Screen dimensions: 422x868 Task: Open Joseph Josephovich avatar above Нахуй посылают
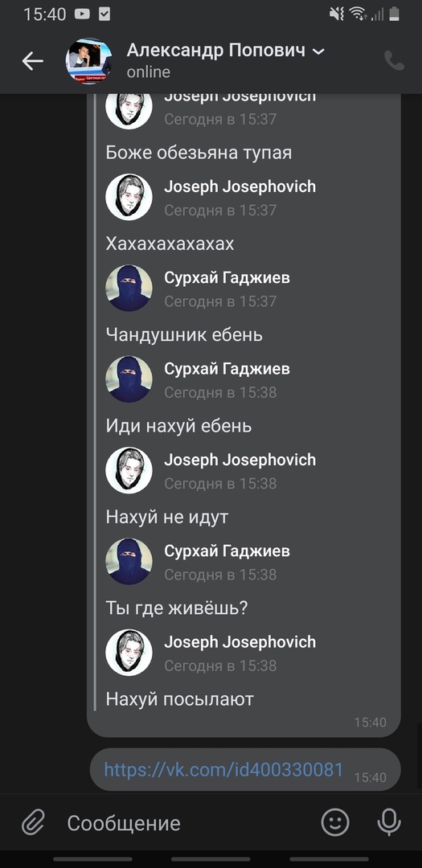[x=129, y=652]
